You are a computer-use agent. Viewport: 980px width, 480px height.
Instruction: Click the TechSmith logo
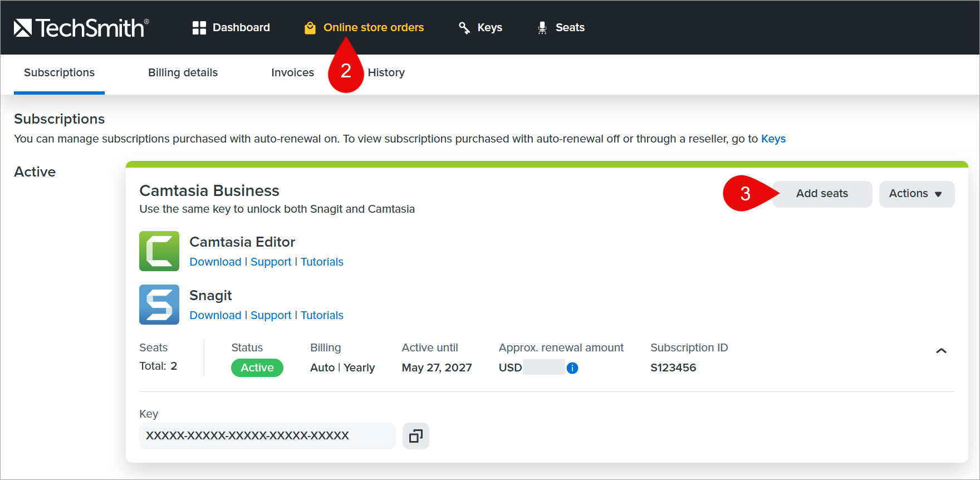click(81, 27)
